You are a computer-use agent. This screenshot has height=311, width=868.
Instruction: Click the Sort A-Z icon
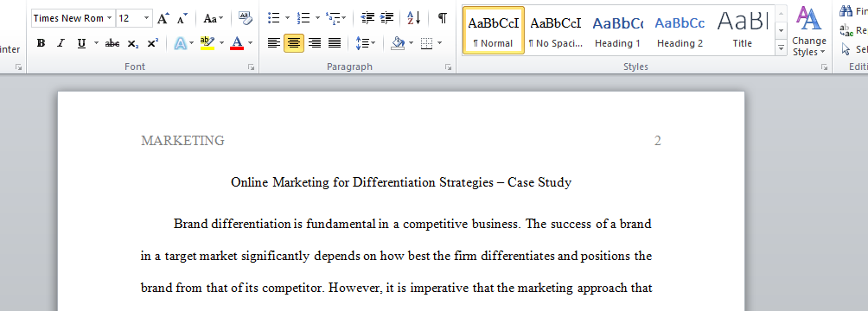[414, 18]
